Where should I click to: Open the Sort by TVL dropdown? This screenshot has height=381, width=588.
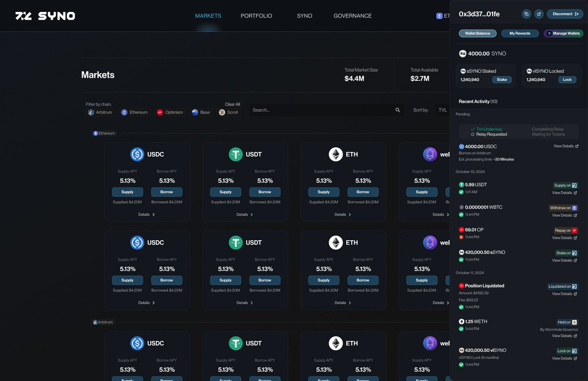coord(443,110)
